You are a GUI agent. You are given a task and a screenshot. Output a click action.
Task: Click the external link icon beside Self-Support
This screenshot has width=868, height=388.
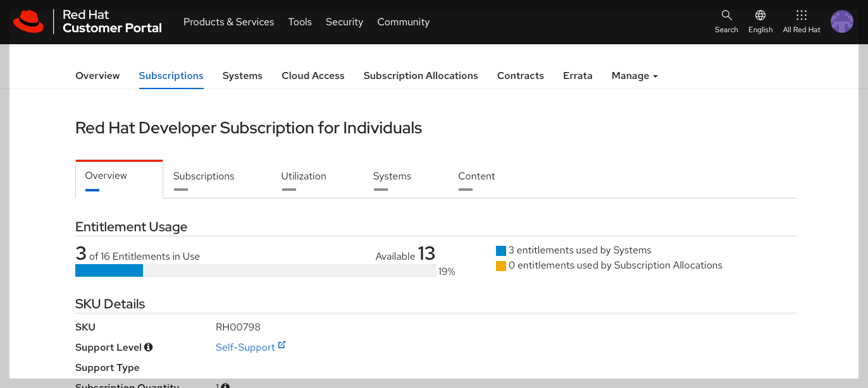click(x=282, y=345)
